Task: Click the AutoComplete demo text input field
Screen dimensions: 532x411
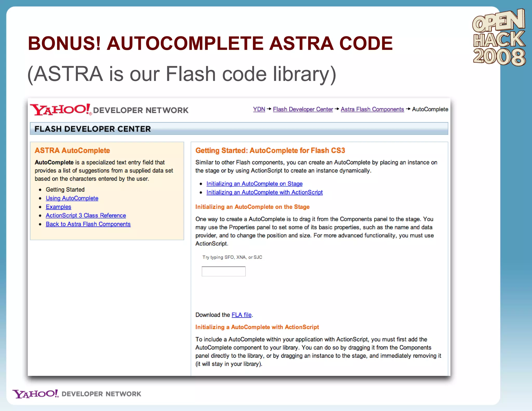Action: pos(223,271)
